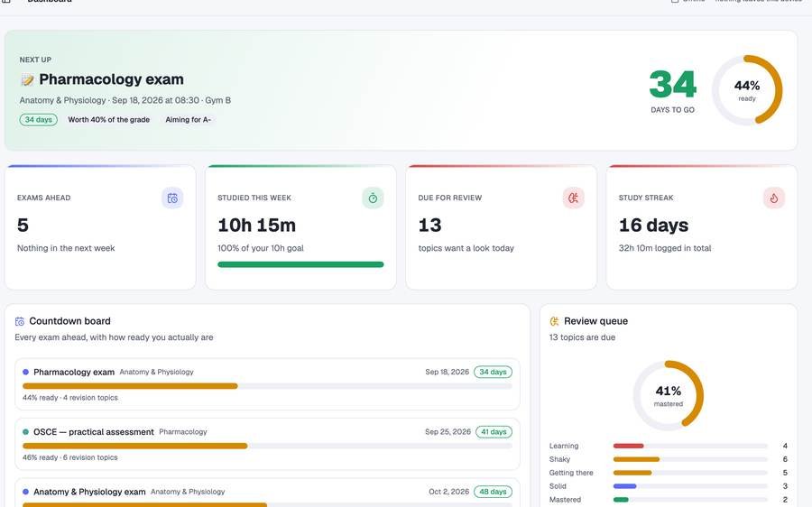Click the Mastered bar in Review queue

click(x=690, y=500)
